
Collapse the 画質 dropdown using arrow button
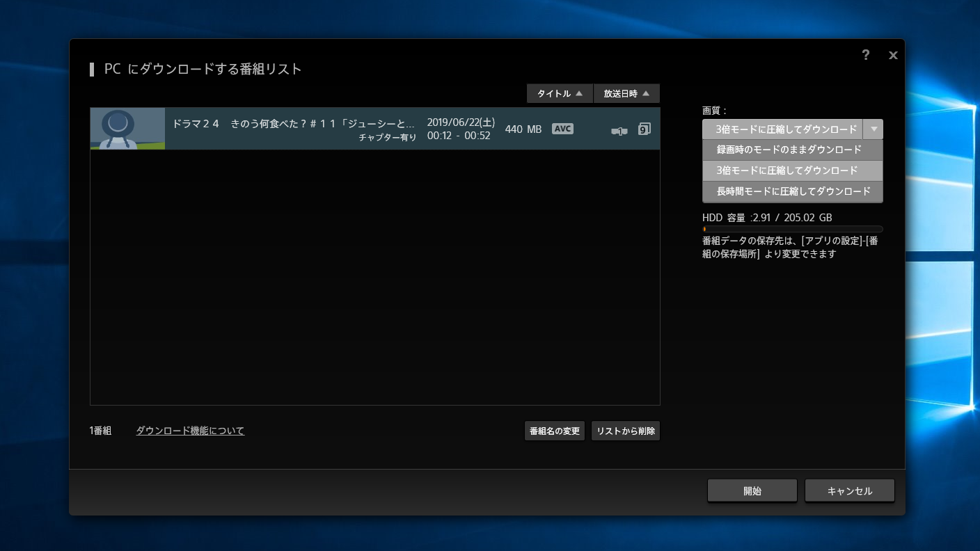(x=873, y=129)
